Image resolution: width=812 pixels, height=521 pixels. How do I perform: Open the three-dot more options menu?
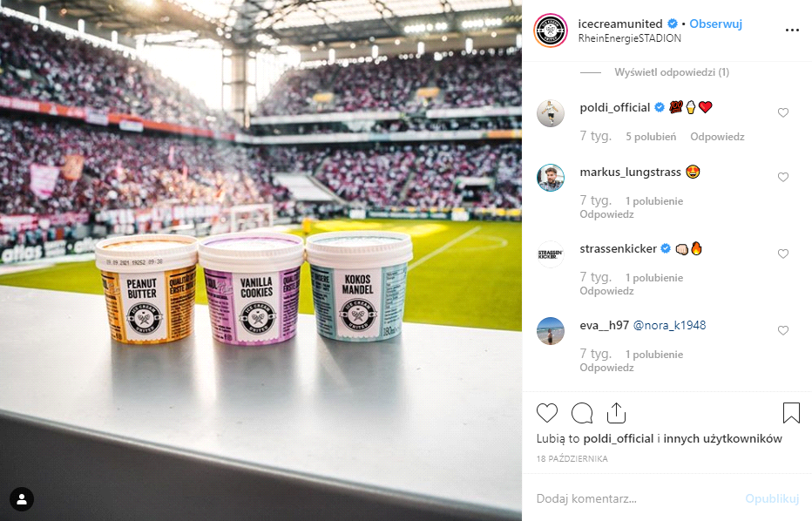pyautogui.click(x=792, y=30)
